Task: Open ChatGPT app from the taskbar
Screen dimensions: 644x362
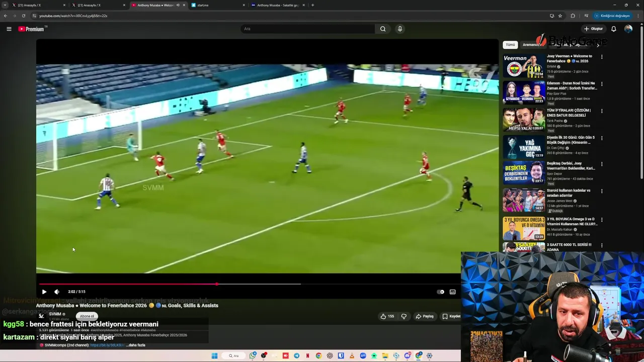Action: click(330, 356)
